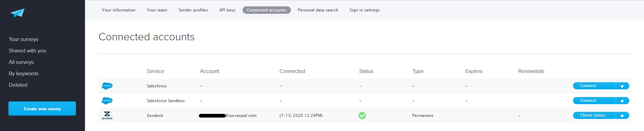The width and height of the screenshot is (644, 131).
Task: Click the Zendesk logo icon
Action: pos(107,116)
